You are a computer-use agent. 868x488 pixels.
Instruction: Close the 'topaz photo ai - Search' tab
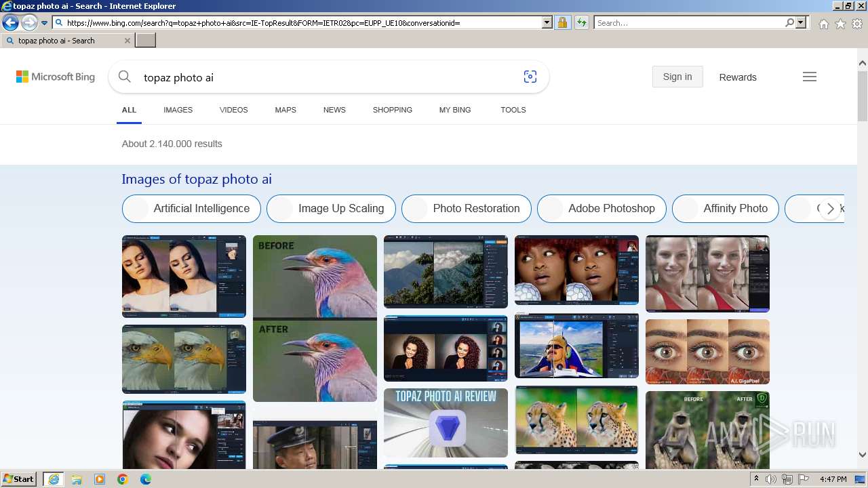coord(127,41)
